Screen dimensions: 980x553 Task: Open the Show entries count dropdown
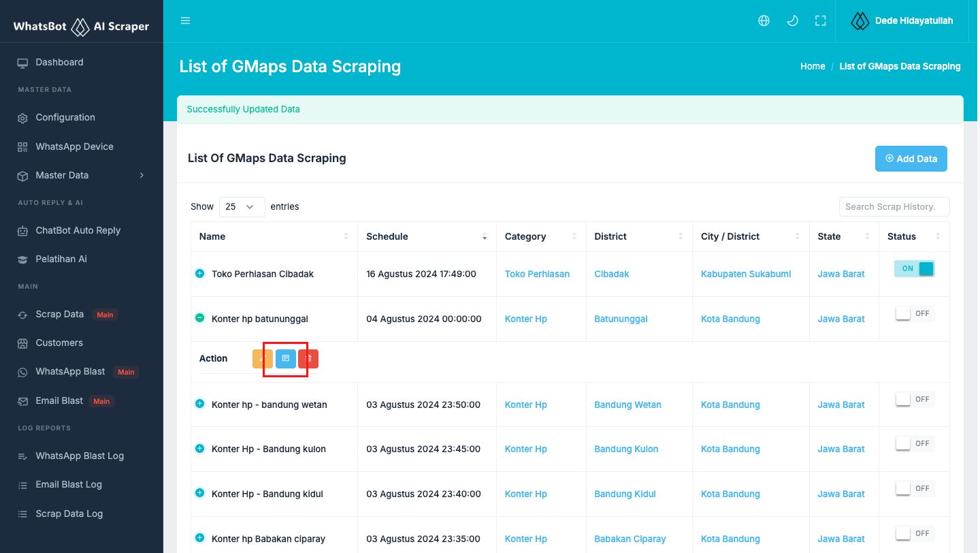(x=242, y=206)
